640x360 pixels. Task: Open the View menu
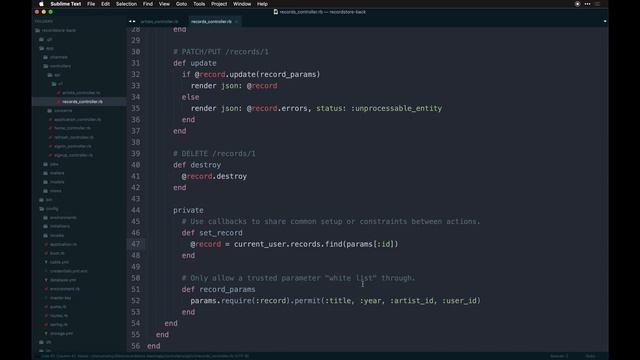164,4
